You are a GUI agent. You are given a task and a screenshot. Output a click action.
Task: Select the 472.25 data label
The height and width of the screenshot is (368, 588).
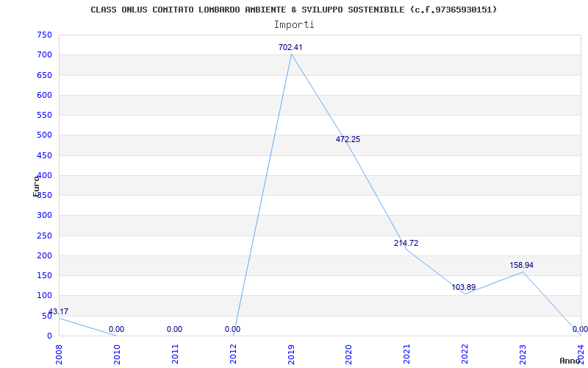coord(348,139)
